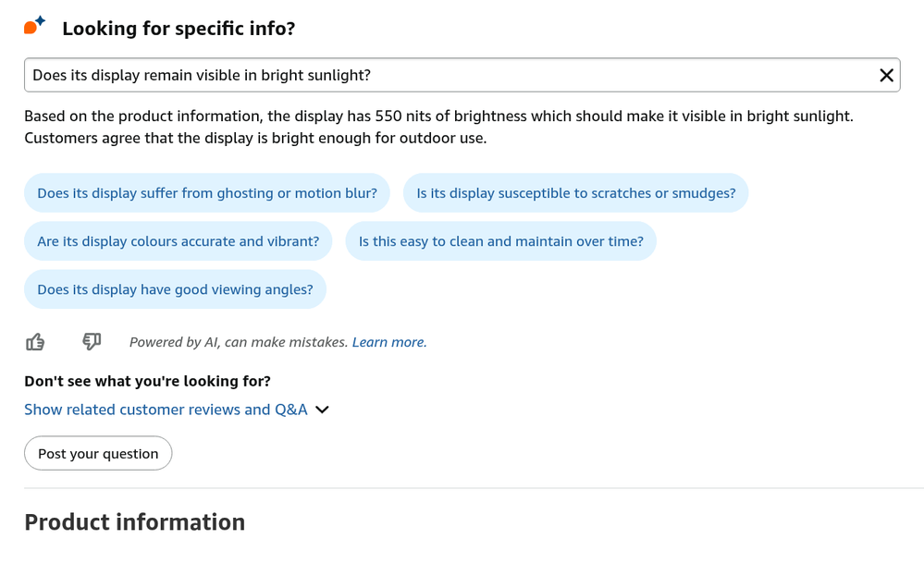
Task: Click the Looking for specific info heading
Action: tap(179, 29)
